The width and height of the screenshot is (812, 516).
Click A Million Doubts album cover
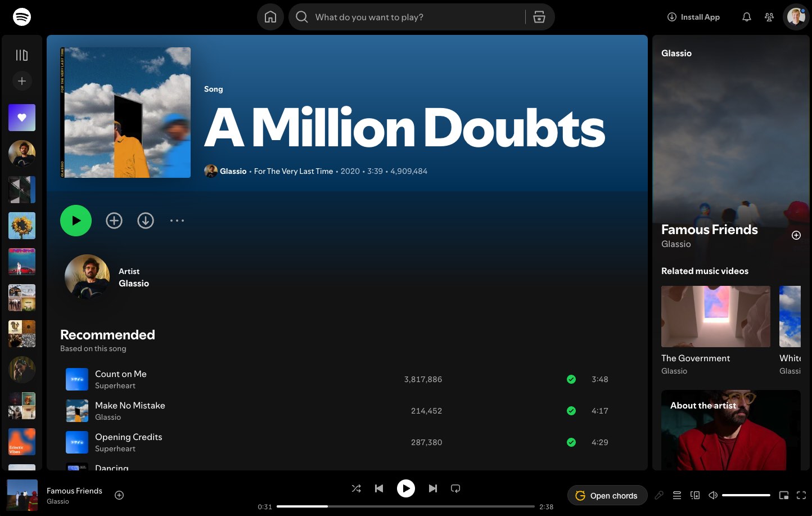coord(125,113)
